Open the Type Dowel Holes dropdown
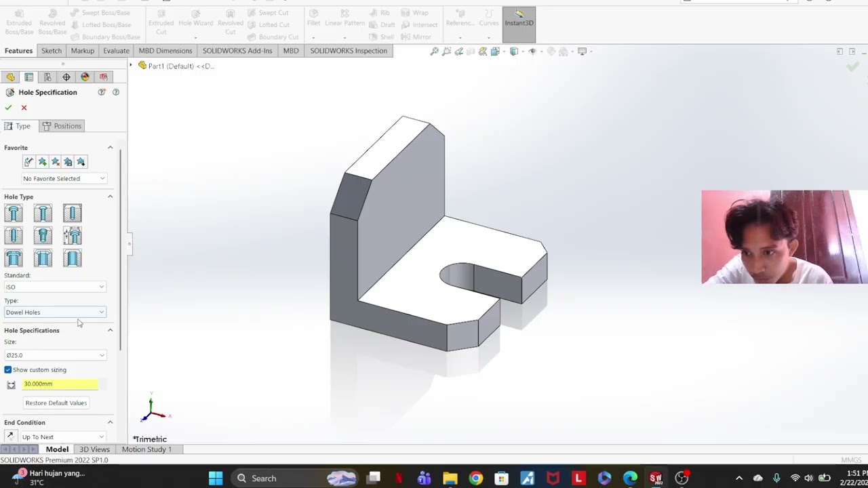868x488 pixels. coord(55,312)
